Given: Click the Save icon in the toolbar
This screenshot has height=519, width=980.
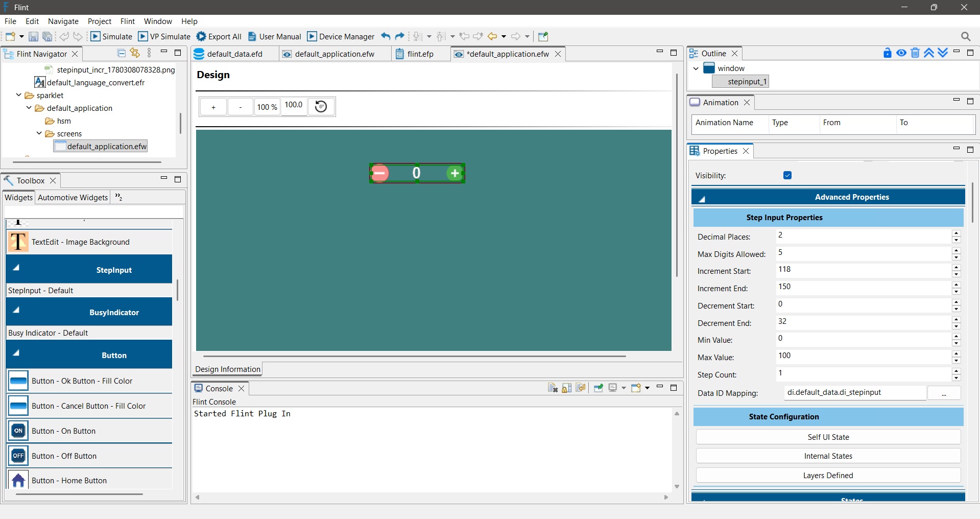Looking at the screenshot, I should (x=33, y=36).
